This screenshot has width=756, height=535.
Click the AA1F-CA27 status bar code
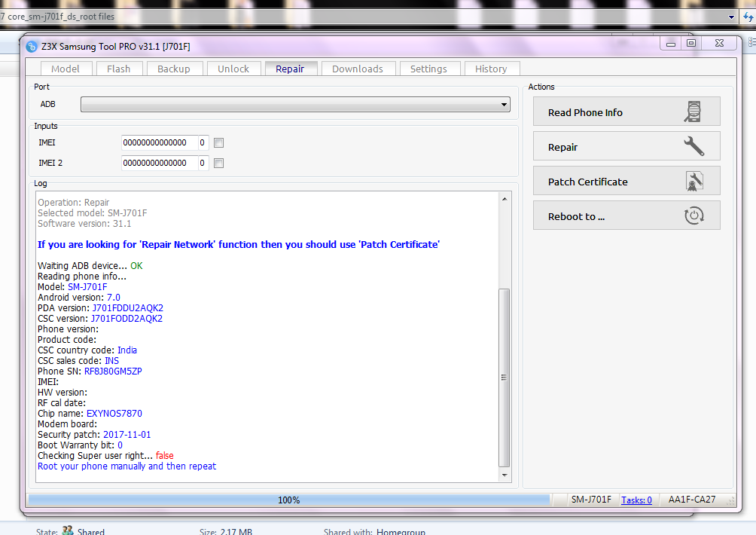pyautogui.click(x=692, y=500)
